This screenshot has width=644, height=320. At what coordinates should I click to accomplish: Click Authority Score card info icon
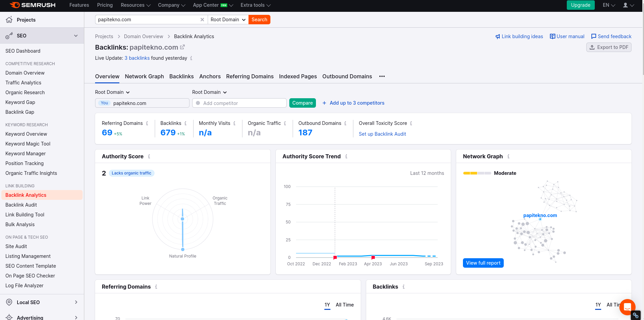149,156
